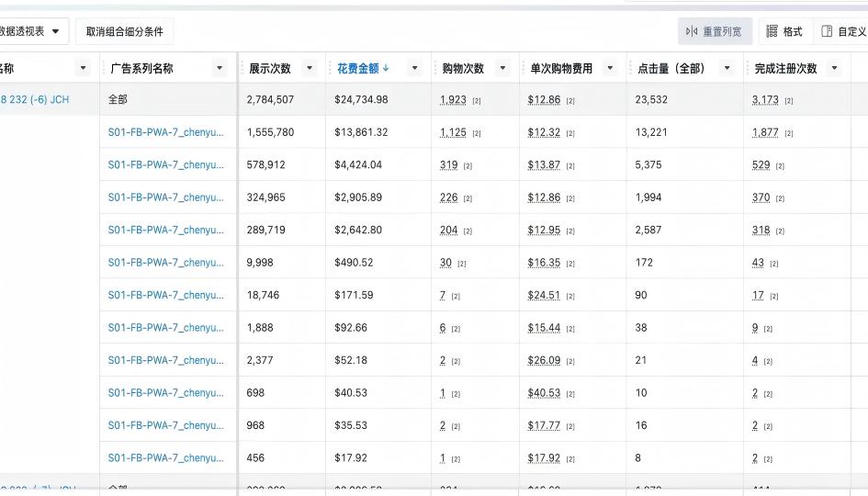Click the 8 232 (-6) JCH name link

(35, 100)
